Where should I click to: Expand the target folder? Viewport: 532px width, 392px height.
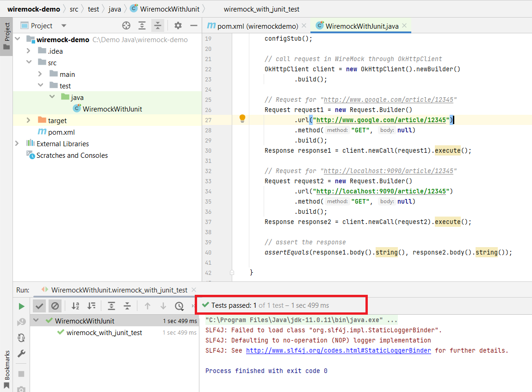pyautogui.click(x=29, y=120)
